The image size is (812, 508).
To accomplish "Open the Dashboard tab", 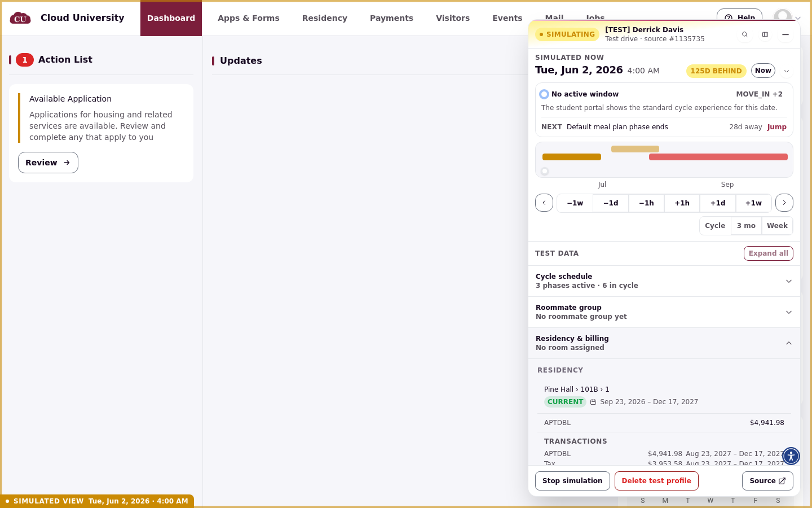I will pos(171,18).
